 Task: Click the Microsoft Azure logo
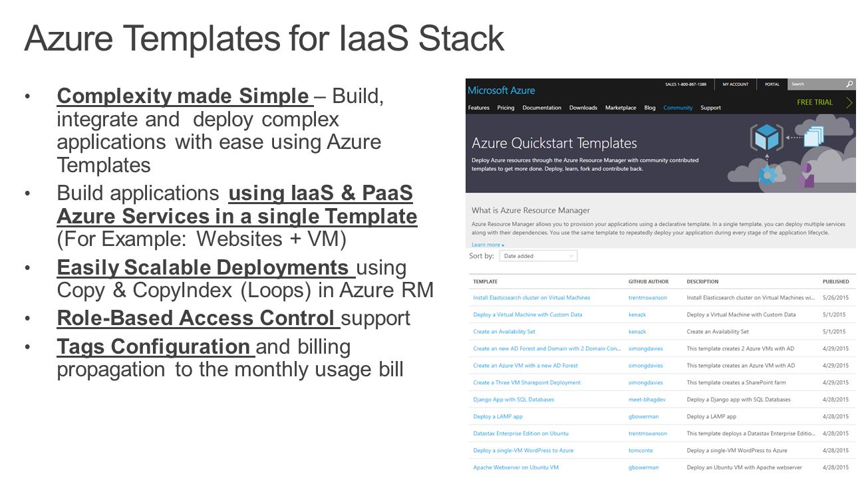click(502, 90)
